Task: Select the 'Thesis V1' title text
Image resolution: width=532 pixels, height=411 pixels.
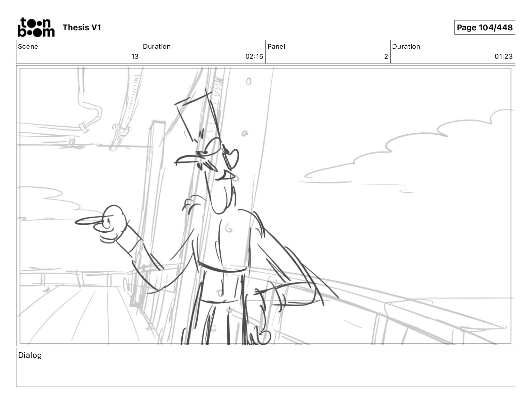Action: [x=82, y=28]
